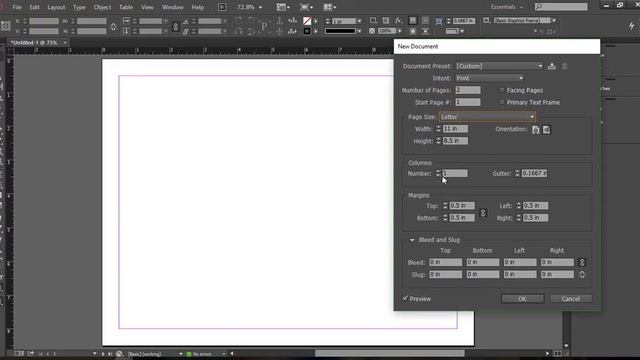Screen dimensions: 640x360
Task: Open the Window menu
Action: pyautogui.click(x=173, y=7)
